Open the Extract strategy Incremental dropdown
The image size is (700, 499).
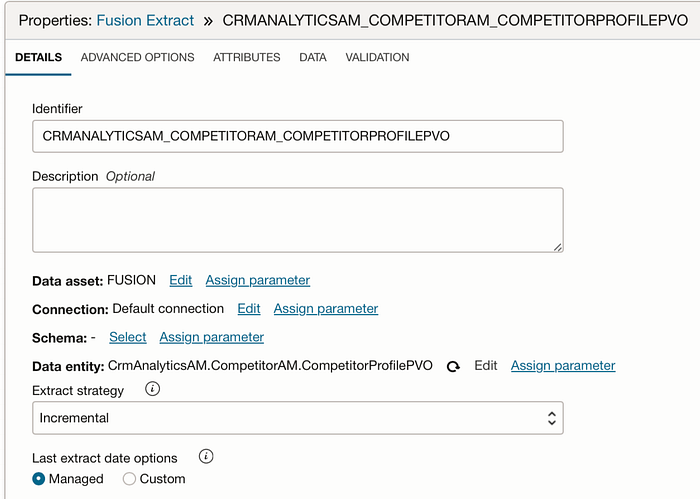point(298,418)
